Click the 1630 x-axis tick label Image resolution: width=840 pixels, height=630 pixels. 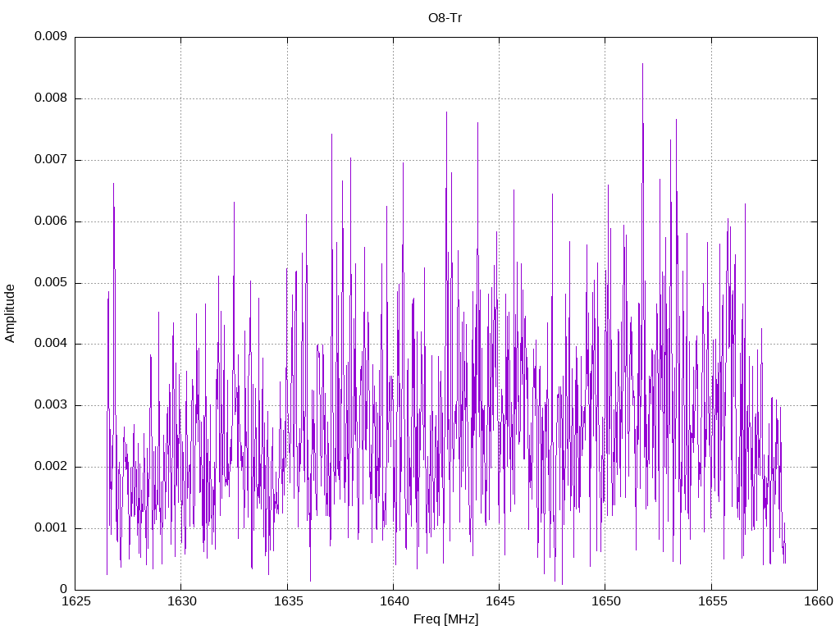[181, 601]
